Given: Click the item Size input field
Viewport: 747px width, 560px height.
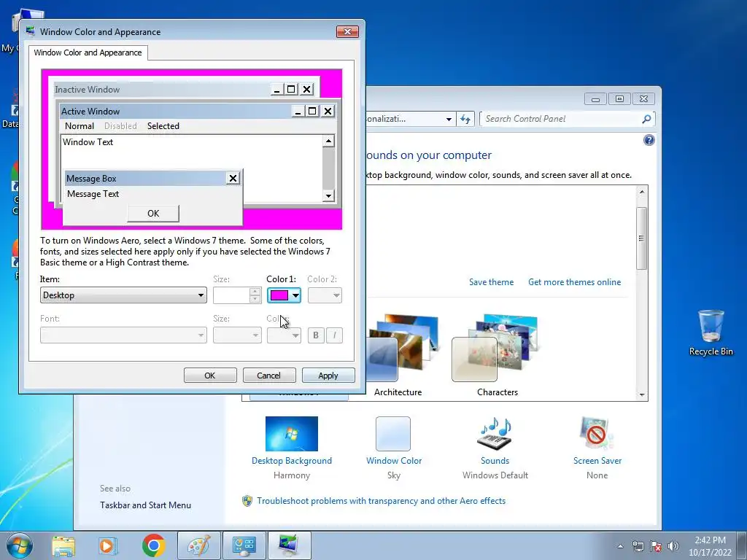Looking at the screenshot, I should [231, 295].
